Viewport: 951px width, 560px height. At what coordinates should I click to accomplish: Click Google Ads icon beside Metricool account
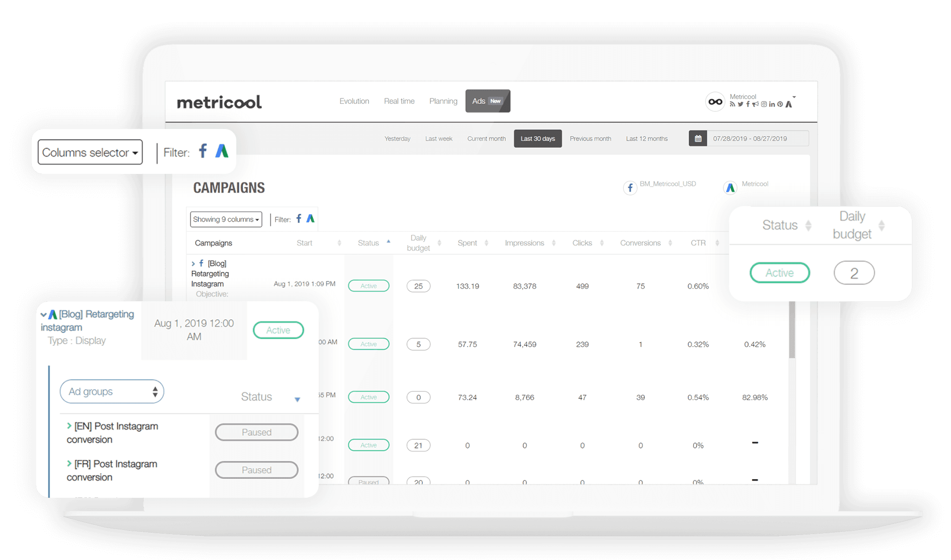730,188
